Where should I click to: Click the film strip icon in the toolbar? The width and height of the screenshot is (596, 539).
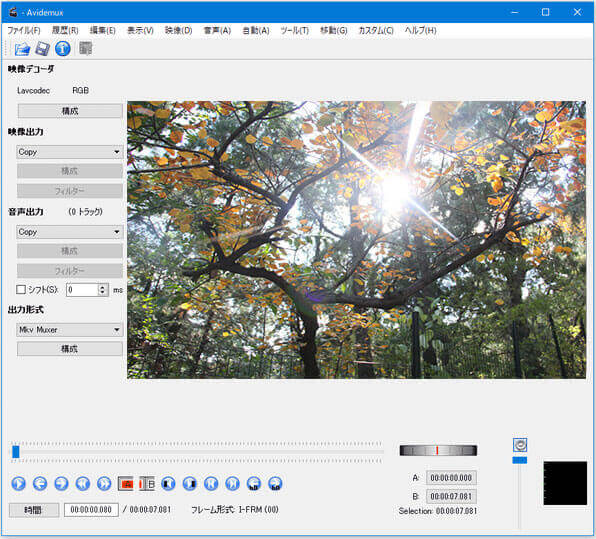(x=86, y=48)
